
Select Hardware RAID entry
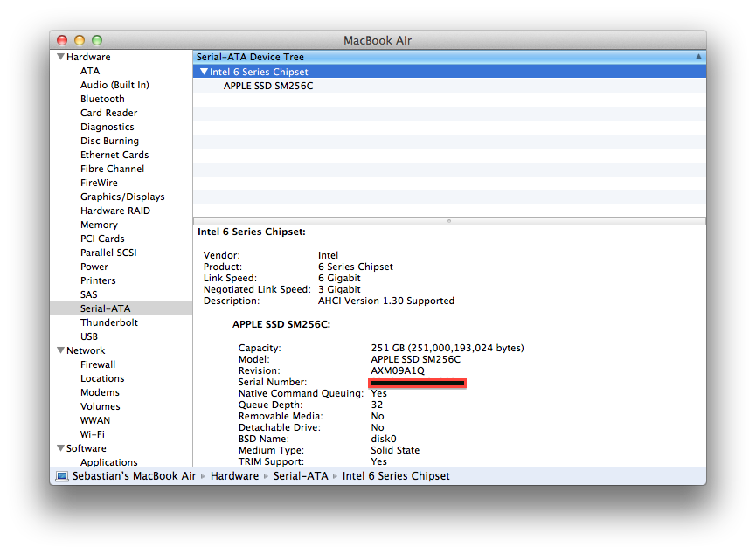pyautogui.click(x=115, y=211)
